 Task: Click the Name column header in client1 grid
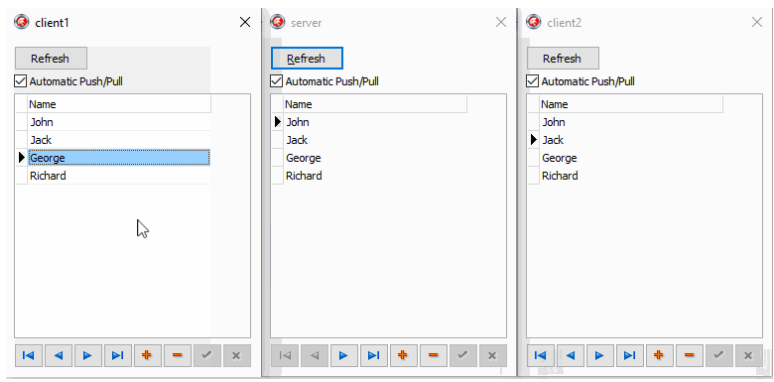(x=119, y=104)
